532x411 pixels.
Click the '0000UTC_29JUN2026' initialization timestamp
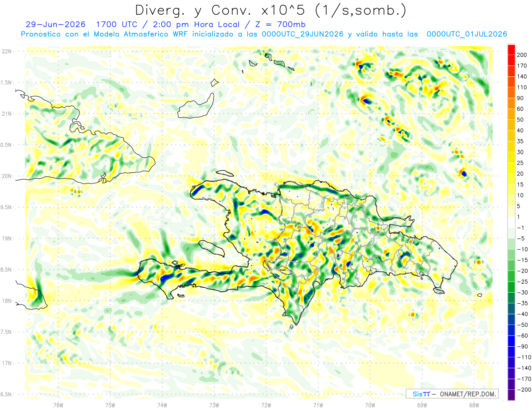[303, 34]
